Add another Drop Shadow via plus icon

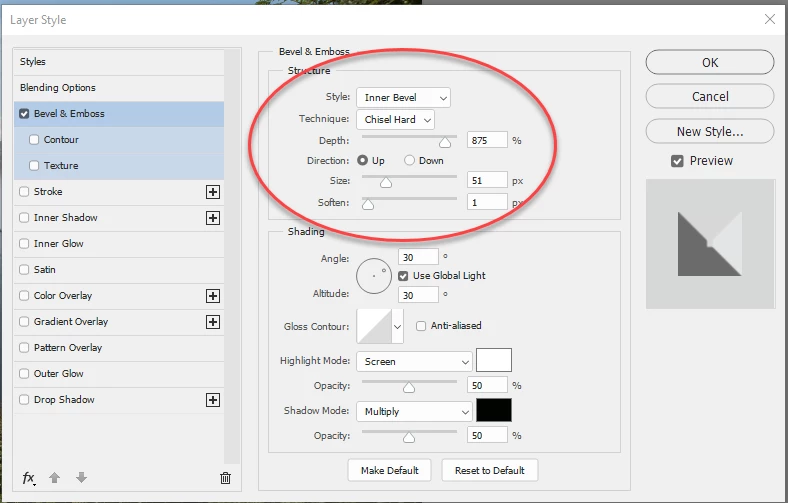(x=213, y=400)
